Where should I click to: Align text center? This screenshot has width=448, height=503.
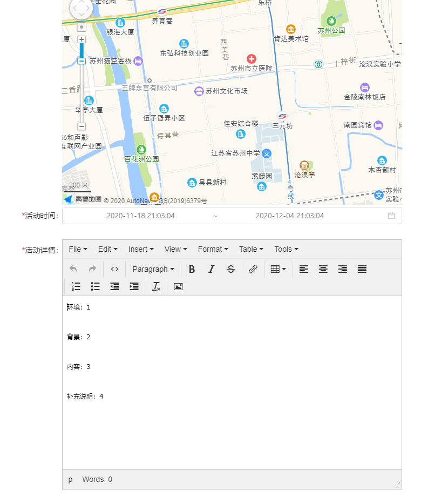click(323, 269)
